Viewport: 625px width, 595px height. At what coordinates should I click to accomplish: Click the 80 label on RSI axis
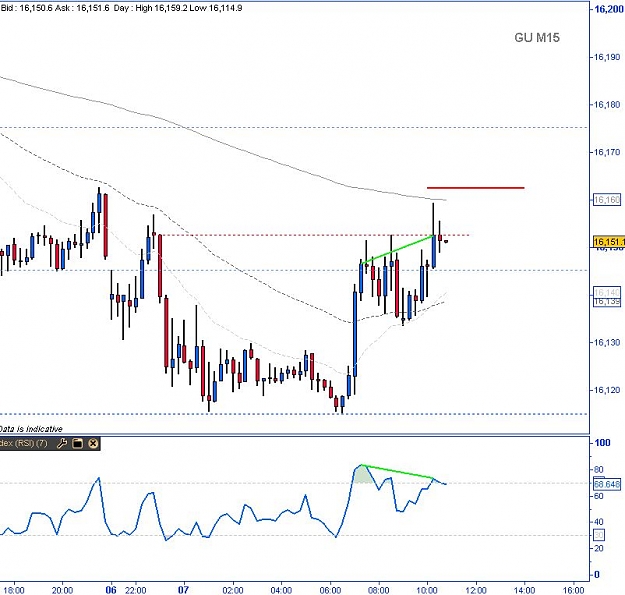click(x=599, y=469)
